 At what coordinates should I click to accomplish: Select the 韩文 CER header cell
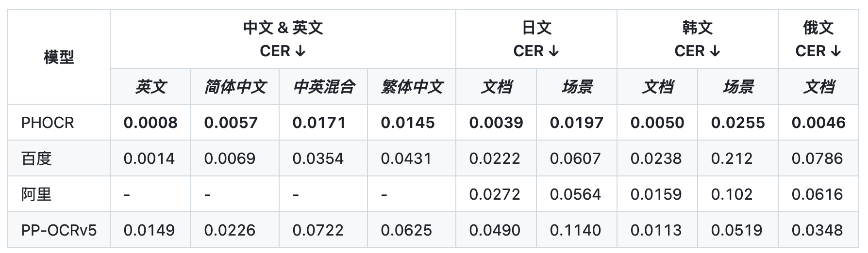[698, 39]
